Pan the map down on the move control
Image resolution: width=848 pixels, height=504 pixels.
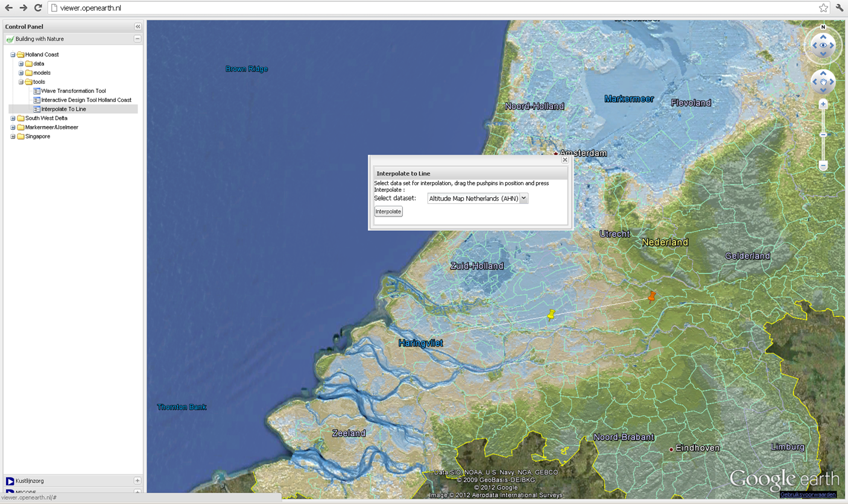click(823, 90)
